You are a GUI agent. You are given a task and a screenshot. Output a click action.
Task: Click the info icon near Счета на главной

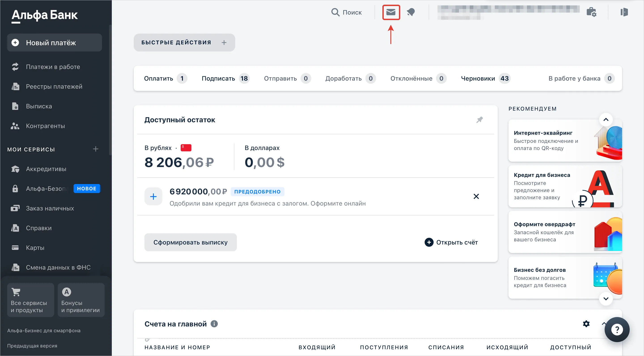(x=214, y=324)
